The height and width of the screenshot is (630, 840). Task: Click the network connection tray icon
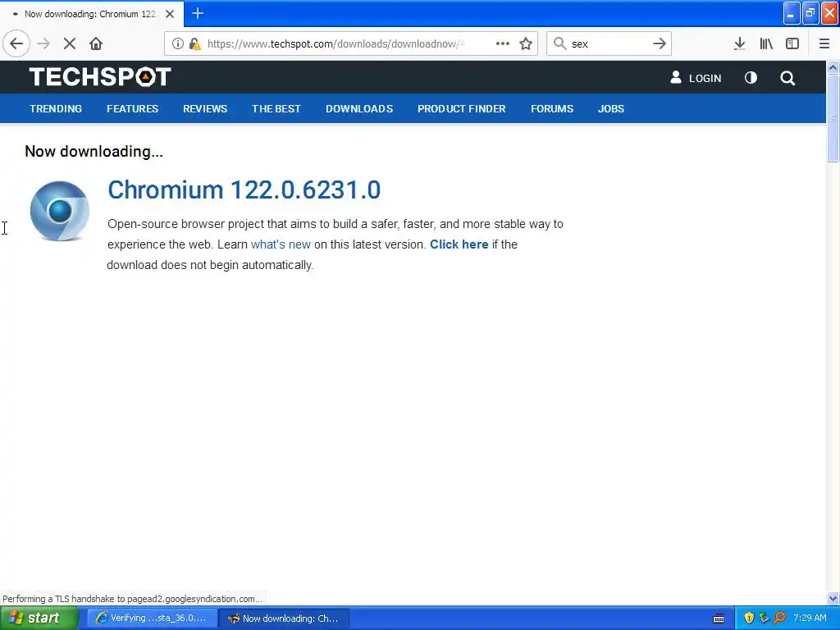point(765,619)
